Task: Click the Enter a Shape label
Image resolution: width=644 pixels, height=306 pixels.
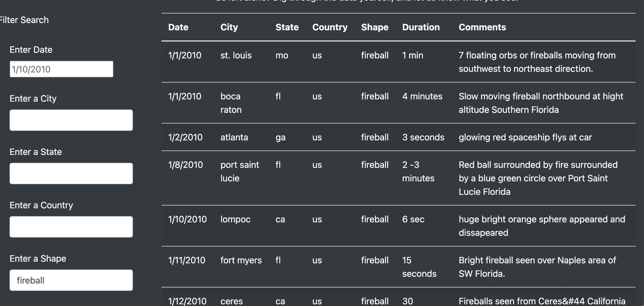Action: pyautogui.click(x=38, y=259)
